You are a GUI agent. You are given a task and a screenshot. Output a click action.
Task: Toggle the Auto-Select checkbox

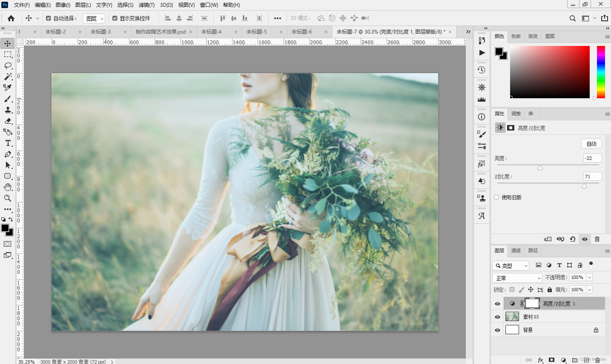point(48,18)
